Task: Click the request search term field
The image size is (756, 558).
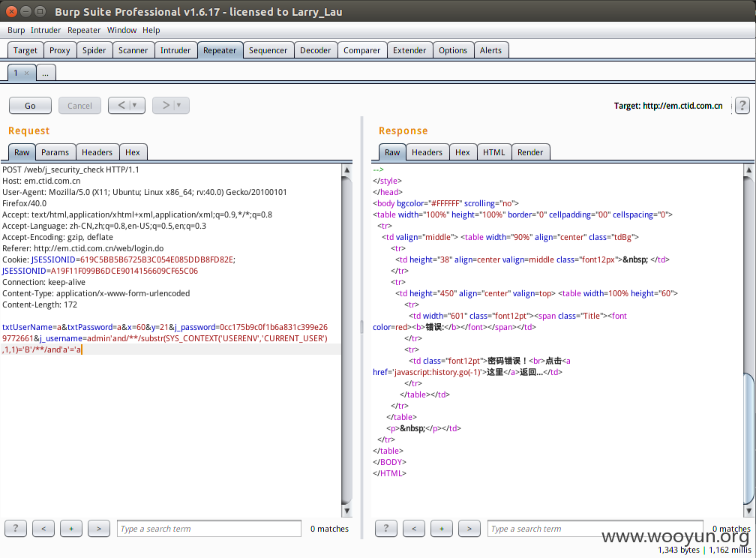Action: [x=208, y=529]
